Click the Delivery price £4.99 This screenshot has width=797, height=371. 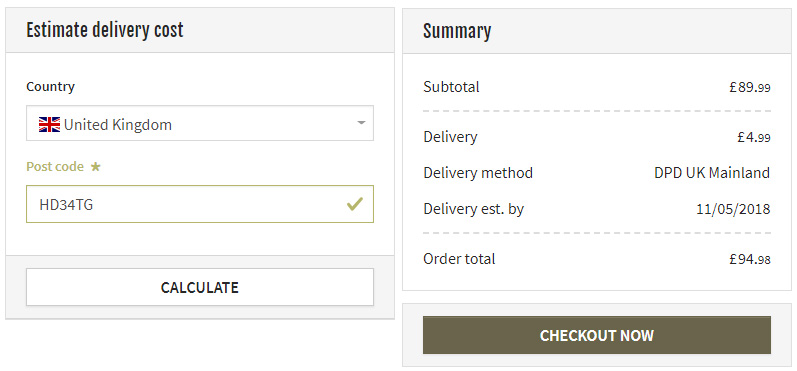point(754,137)
